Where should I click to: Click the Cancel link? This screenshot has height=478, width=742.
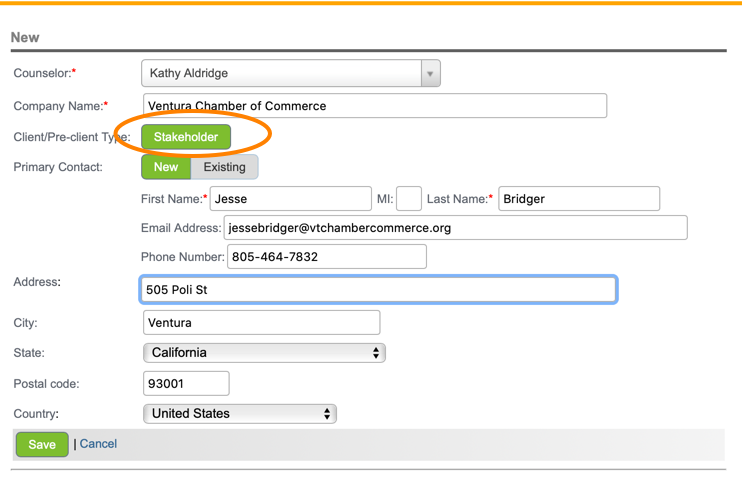point(98,444)
